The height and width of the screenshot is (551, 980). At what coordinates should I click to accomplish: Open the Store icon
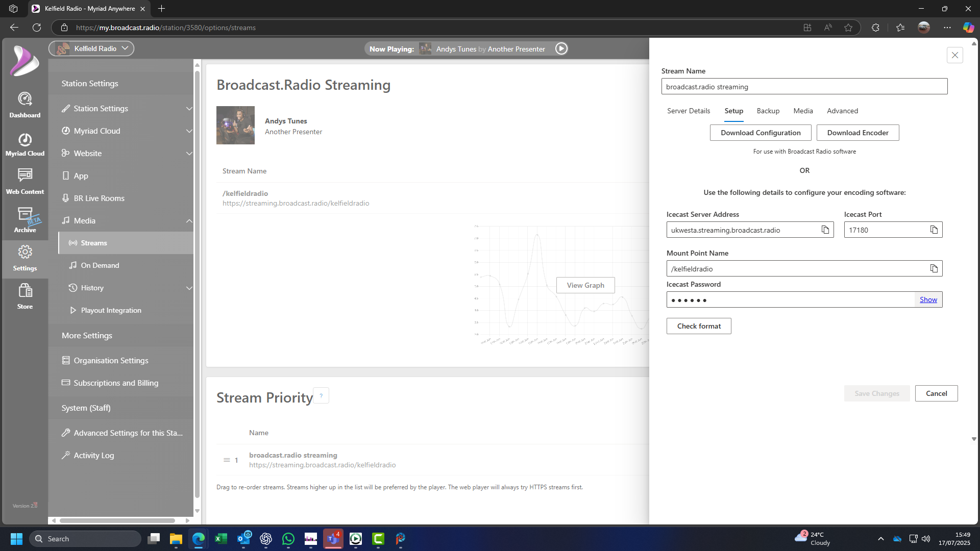24,296
